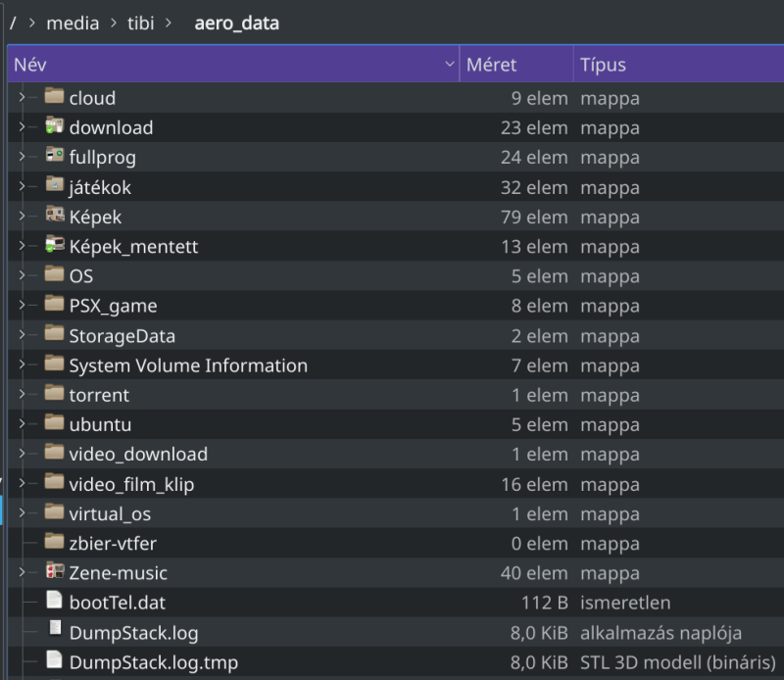Click the download folder icon
Screen dimensions: 784x680
[55, 125]
